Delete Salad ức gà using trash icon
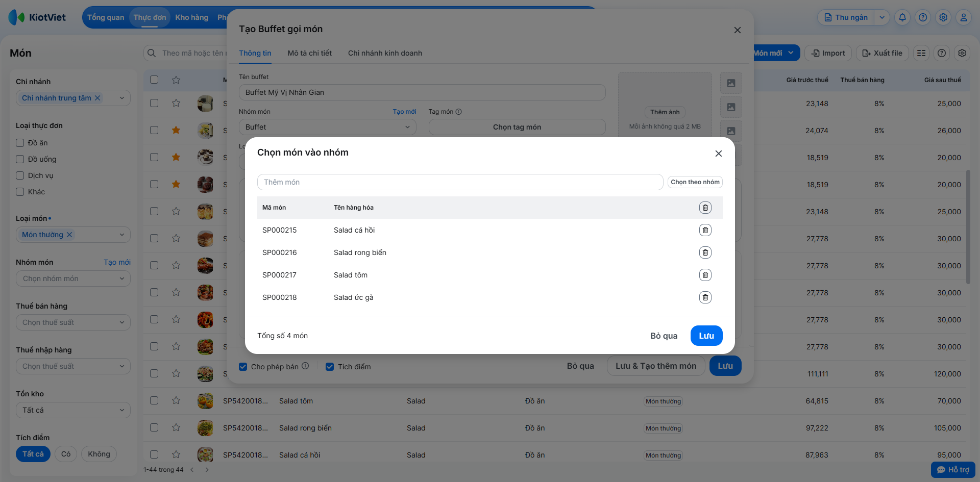 (x=705, y=297)
